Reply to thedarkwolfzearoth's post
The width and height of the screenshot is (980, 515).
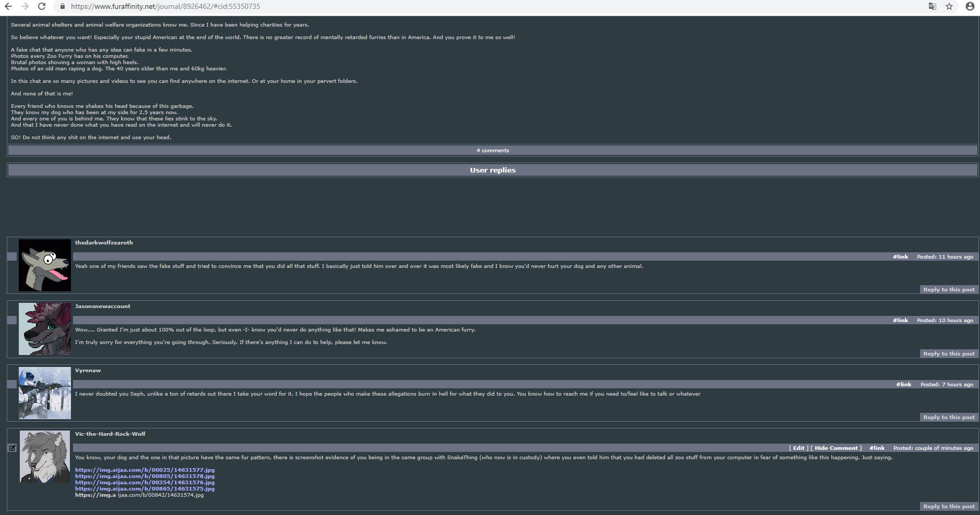pos(949,289)
